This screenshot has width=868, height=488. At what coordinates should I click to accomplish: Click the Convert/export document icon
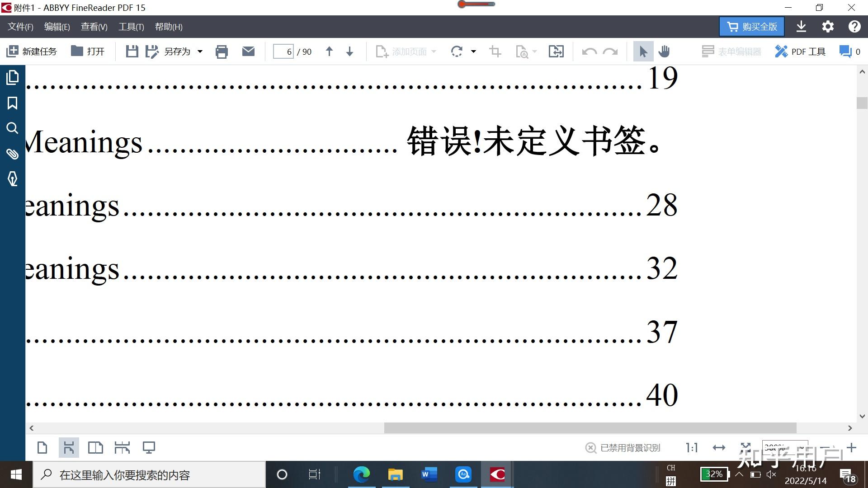[556, 52]
